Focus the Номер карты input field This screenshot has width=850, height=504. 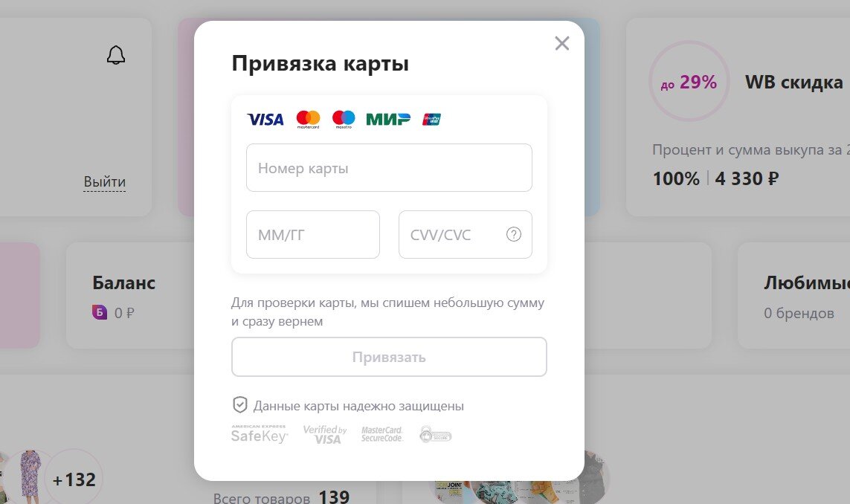point(389,167)
